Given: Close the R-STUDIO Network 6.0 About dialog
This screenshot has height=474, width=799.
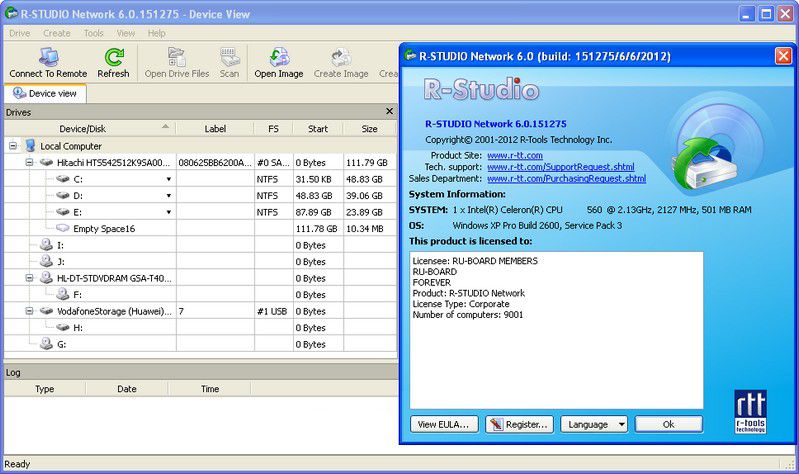Looking at the screenshot, I should pos(783,56).
